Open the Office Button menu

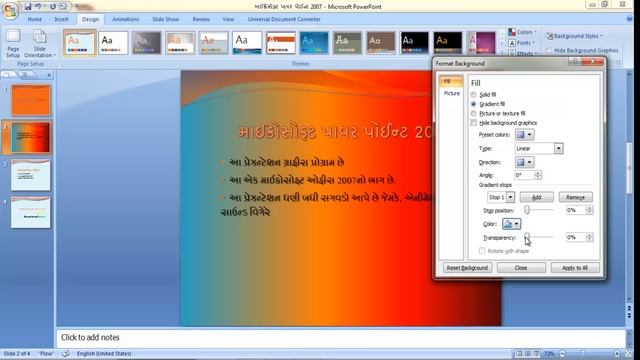click(10, 11)
